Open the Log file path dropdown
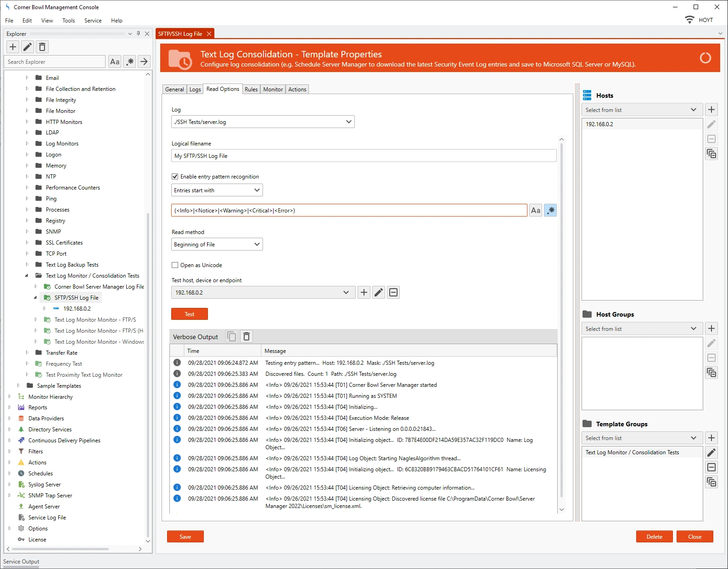728x569 pixels. click(263, 122)
